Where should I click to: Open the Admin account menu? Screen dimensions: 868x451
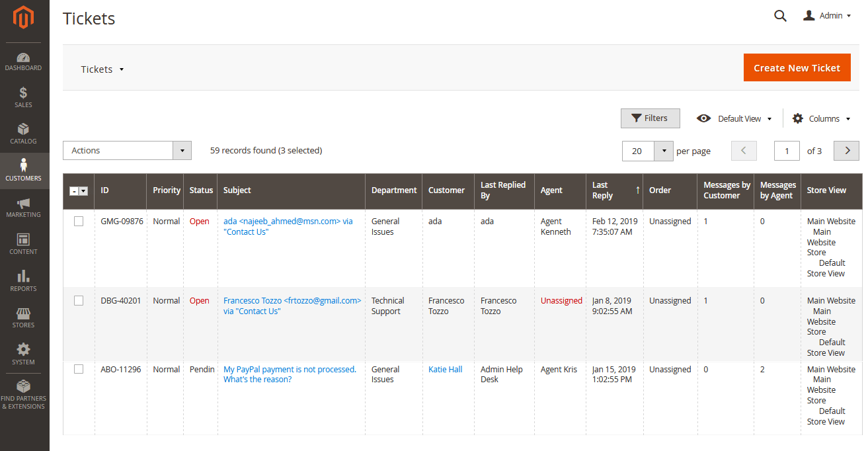(826, 15)
